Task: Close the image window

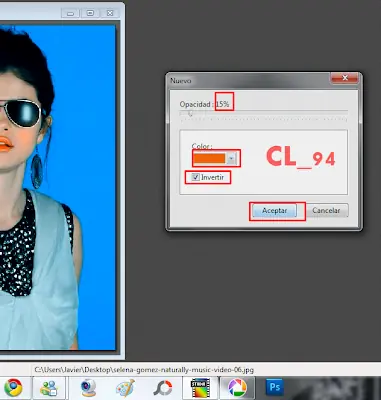Action: [x=110, y=13]
